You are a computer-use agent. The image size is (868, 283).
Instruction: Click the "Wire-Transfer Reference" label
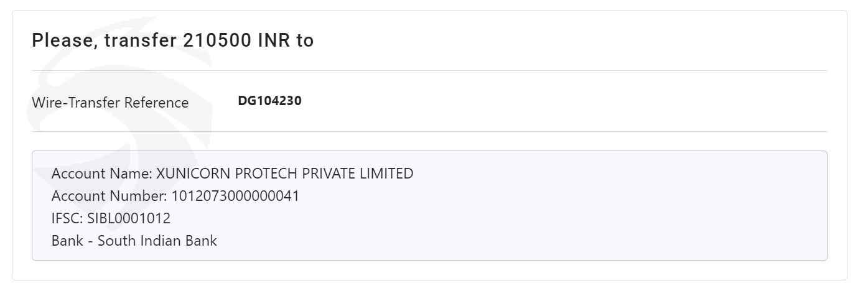click(110, 103)
